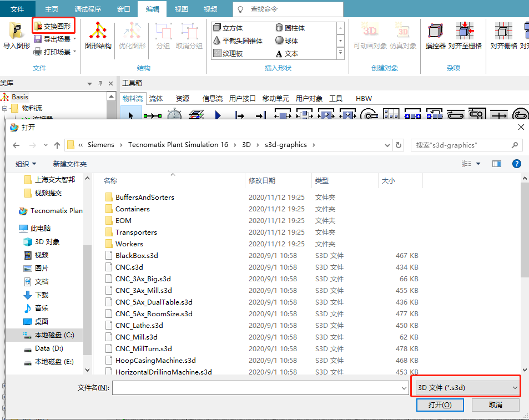Select file BlackBox.s3d
The image size is (529, 420).
click(x=137, y=256)
